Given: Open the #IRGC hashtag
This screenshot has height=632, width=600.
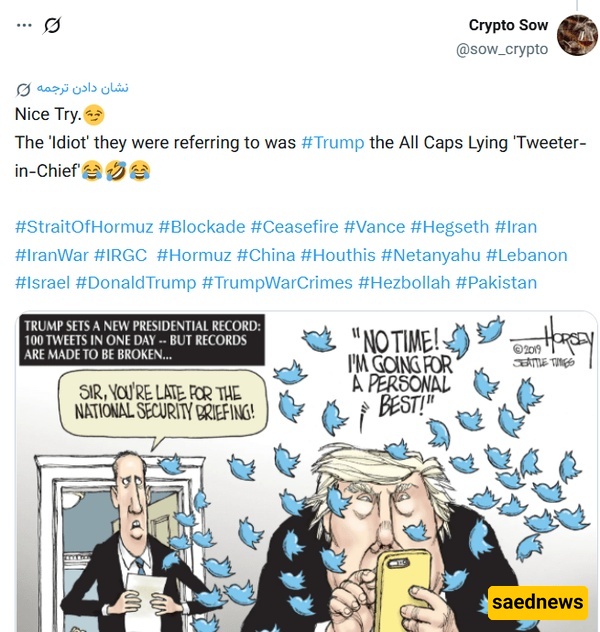Looking at the screenshot, I should [120, 255].
